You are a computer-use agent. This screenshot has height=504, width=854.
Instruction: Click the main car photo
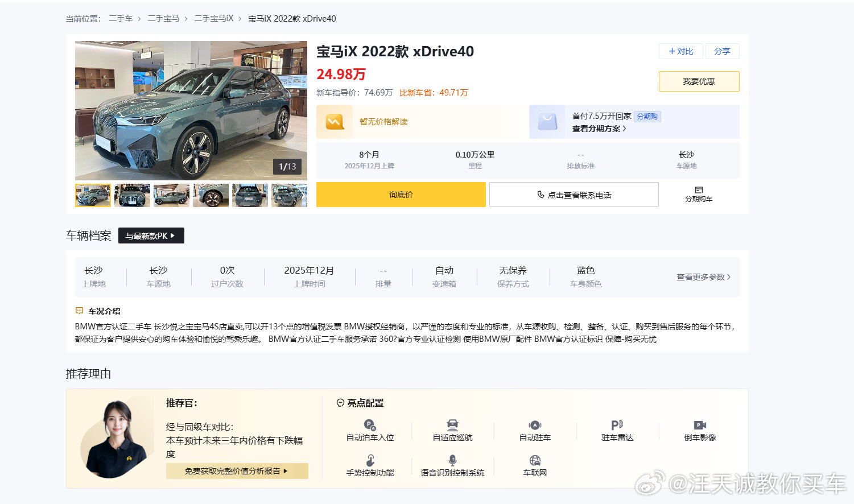191,110
